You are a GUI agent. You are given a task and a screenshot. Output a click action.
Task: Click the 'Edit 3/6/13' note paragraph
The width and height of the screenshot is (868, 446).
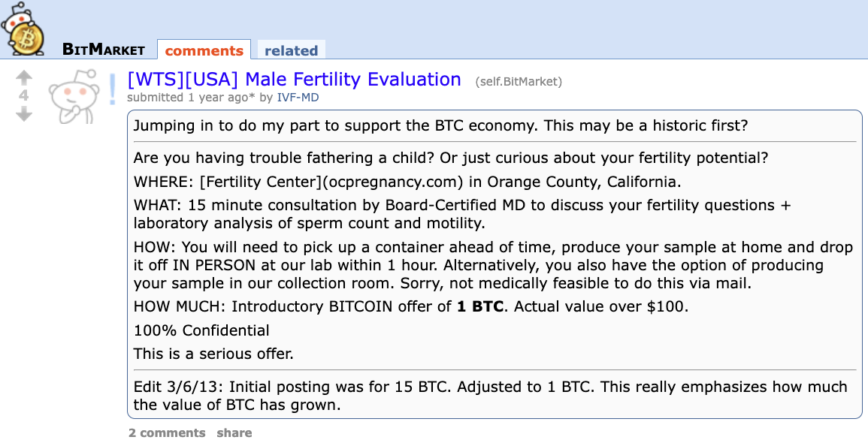click(x=490, y=396)
